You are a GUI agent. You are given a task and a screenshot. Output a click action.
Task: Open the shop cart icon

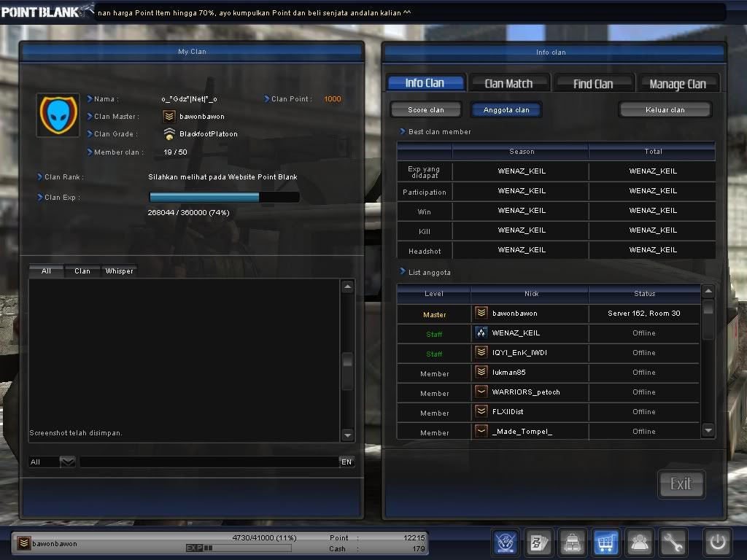click(x=605, y=542)
